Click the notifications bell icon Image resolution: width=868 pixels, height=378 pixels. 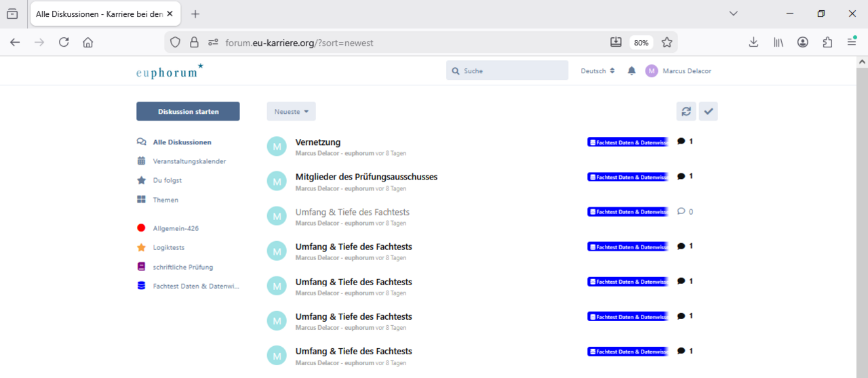[x=631, y=71]
